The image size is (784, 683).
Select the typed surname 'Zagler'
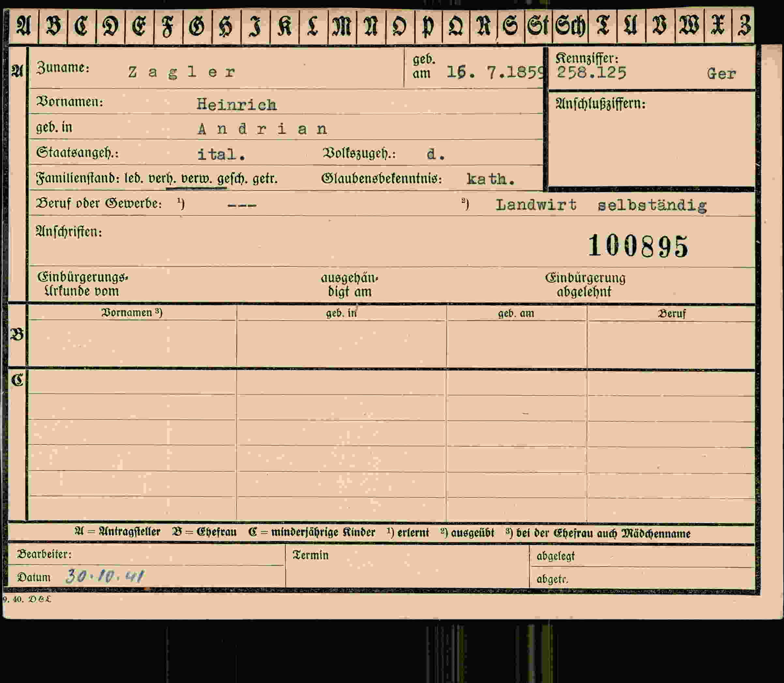[x=181, y=72]
